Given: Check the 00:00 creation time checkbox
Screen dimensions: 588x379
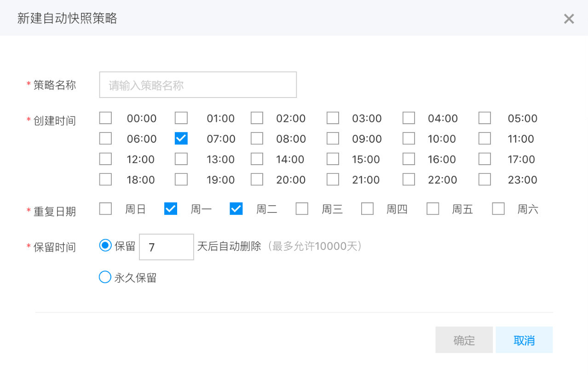Looking at the screenshot, I should coord(105,118).
